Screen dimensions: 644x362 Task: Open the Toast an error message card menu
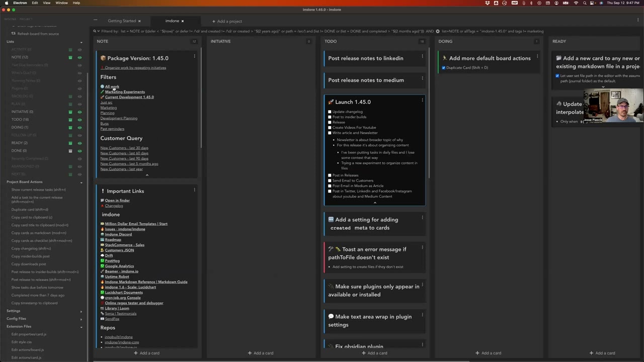click(422, 247)
